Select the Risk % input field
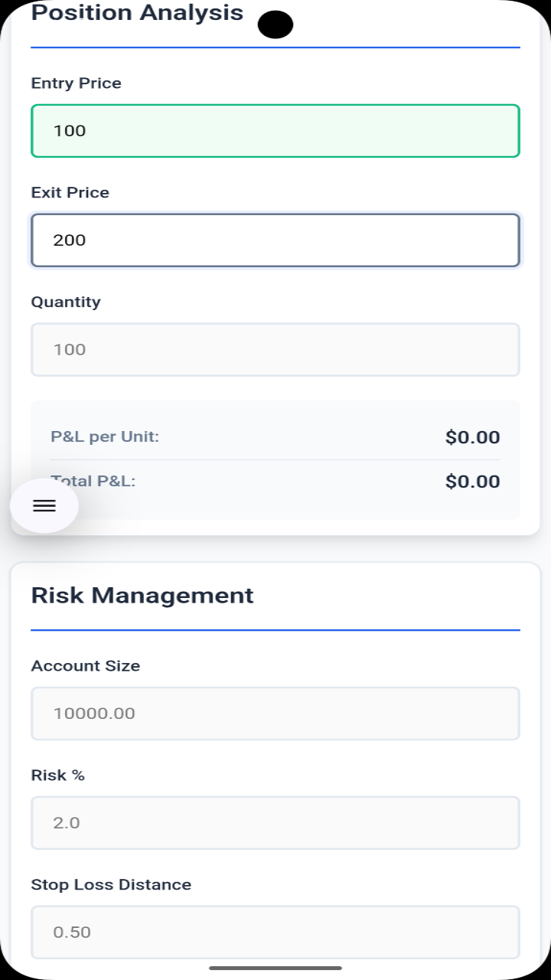 [x=275, y=823]
